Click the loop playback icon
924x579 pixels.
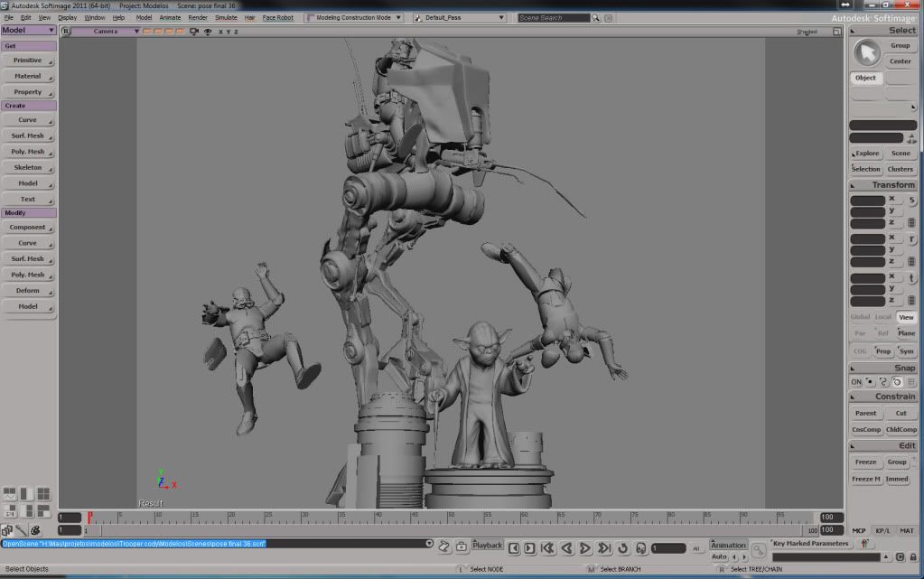coord(622,547)
